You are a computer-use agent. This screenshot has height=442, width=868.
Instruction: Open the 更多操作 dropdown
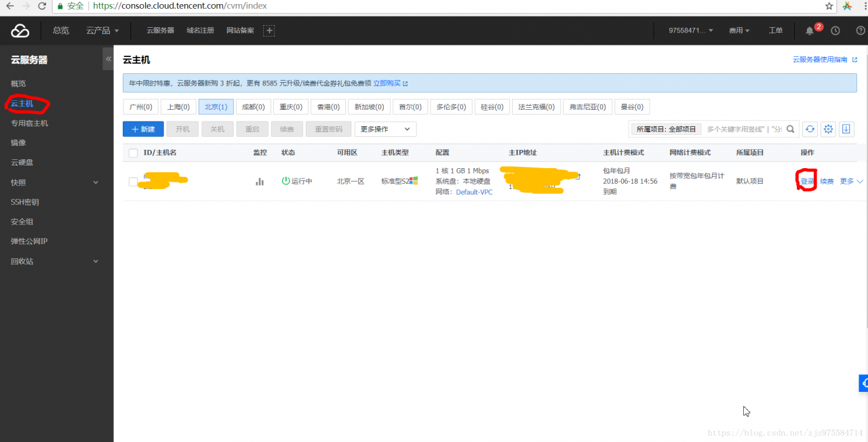click(x=385, y=129)
